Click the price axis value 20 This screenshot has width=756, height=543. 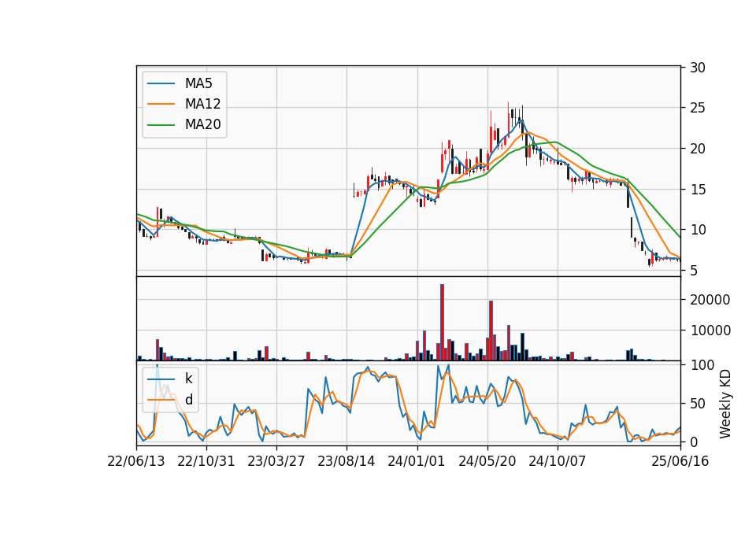coord(697,149)
